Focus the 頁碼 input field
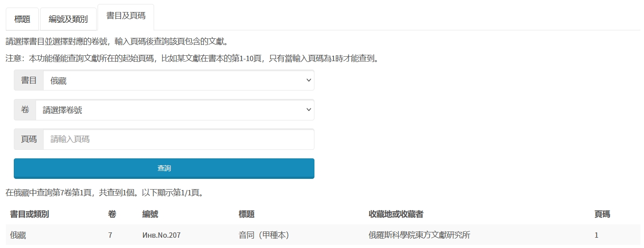The image size is (644, 248). point(179,139)
